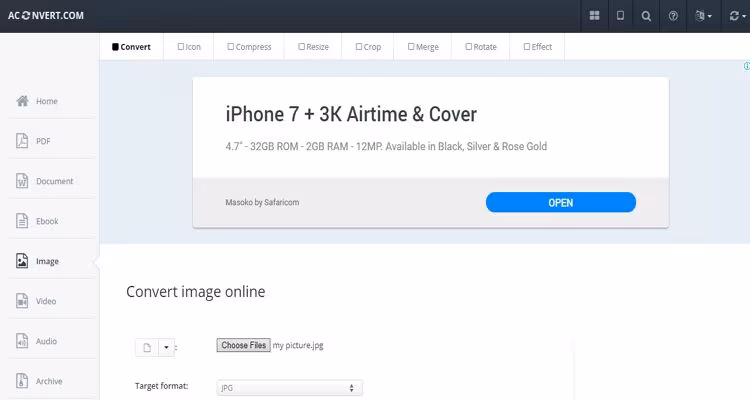
Task: Open the PDF label in sidebar
Action: 43,141
